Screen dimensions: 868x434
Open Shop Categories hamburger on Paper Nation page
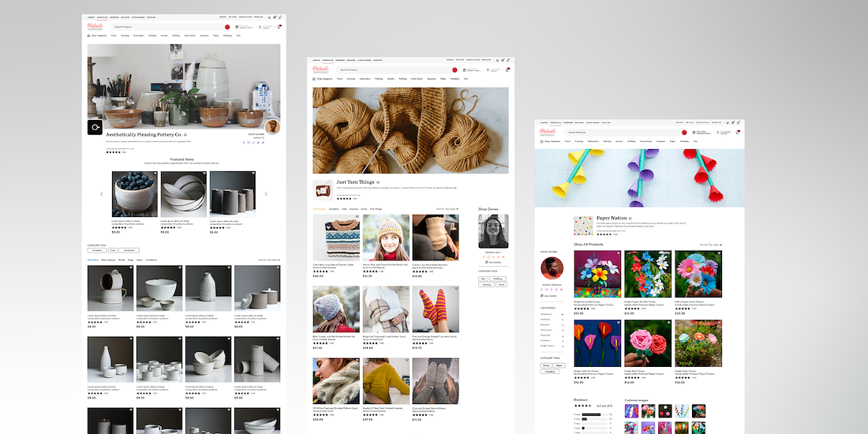coord(542,141)
